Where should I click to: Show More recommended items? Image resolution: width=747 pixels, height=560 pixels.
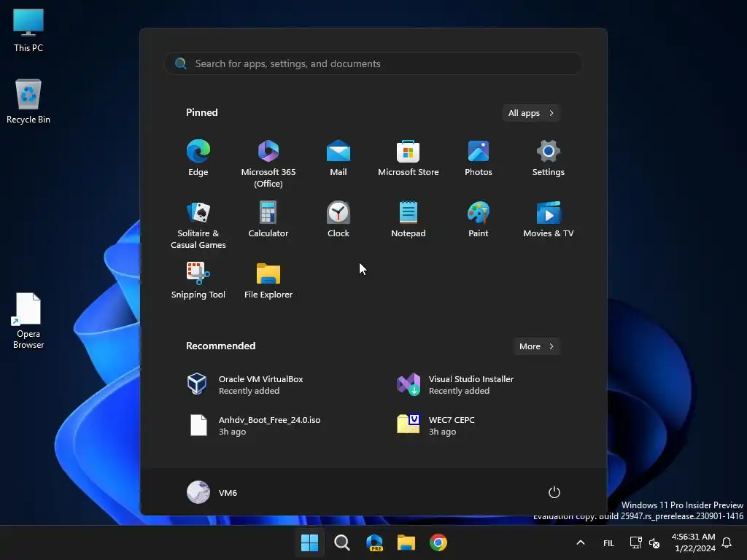point(537,346)
